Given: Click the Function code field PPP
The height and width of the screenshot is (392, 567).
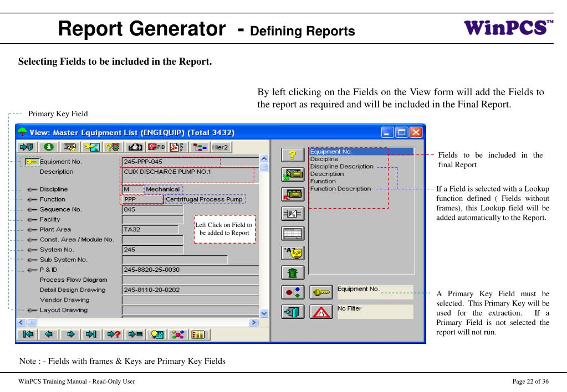Looking at the screenshot, I should click(142, 199).
